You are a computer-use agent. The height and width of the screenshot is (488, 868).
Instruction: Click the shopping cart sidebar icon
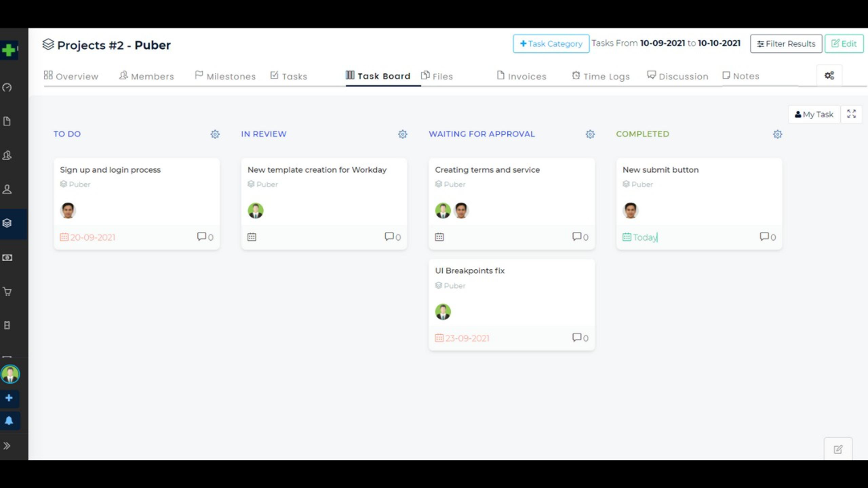(7, 291)
